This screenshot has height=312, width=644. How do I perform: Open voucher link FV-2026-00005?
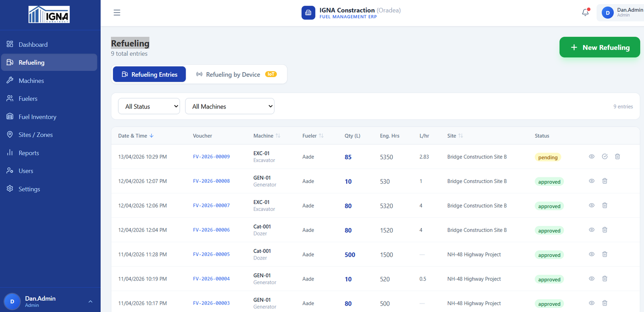211,254
